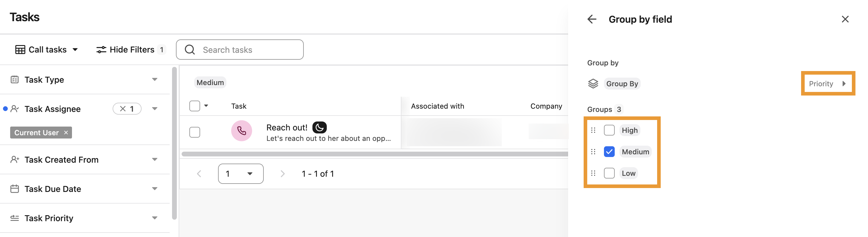Click the back arrow in Group by field
The image size is (868, 237).
(592, 19)
